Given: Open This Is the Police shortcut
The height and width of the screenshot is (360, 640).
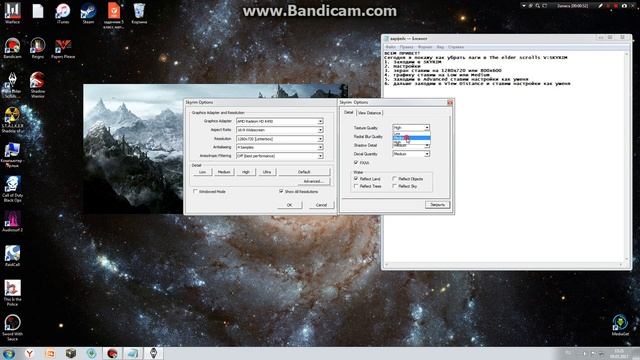Looking at the screenshot, I should [12, 293].
